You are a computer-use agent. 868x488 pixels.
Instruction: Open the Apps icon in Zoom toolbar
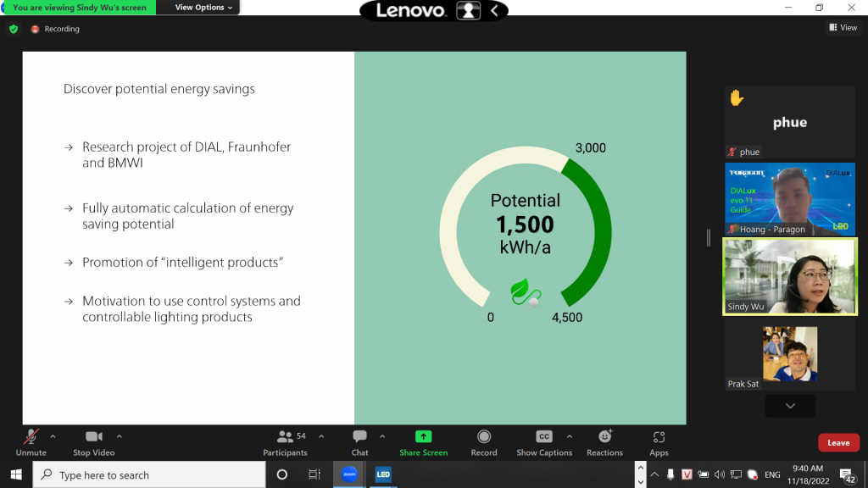659,437
